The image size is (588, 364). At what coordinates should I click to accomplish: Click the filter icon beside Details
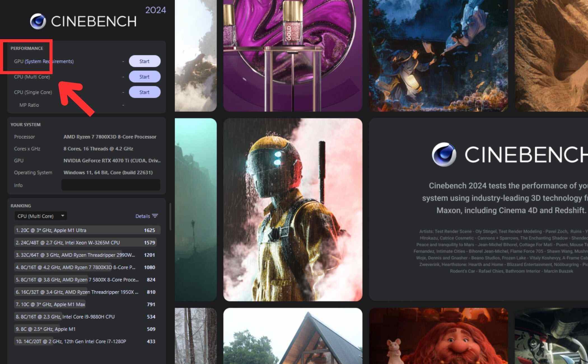pyautogui.click(x=155, y=216)
